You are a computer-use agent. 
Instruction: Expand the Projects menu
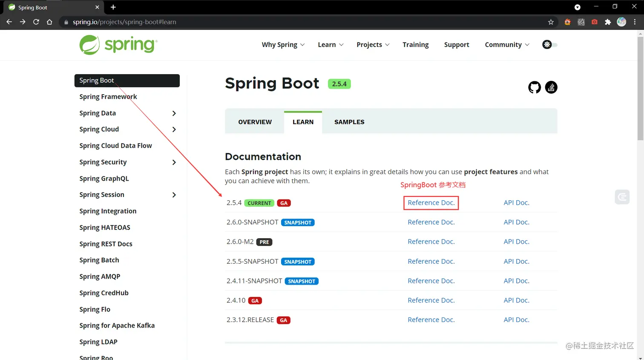coord(373,45)
